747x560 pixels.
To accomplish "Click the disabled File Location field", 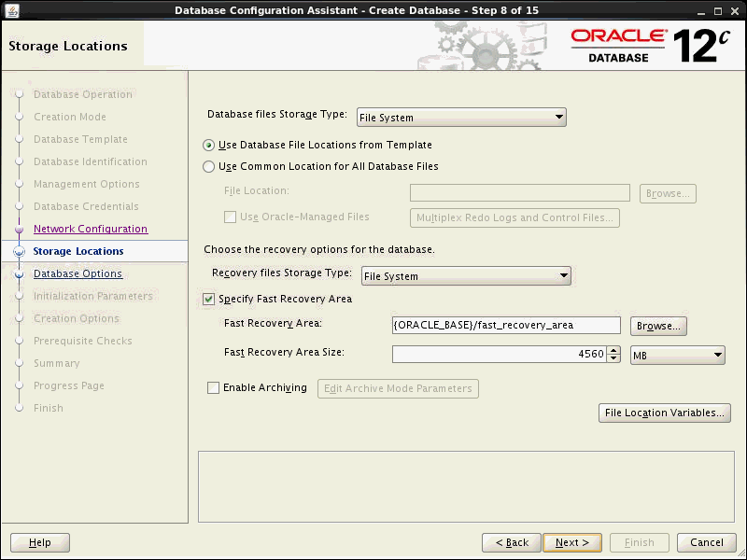I will click(520, 193).
